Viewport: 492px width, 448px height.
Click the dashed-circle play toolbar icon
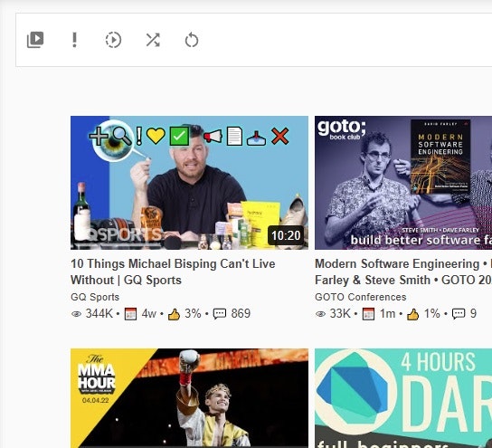coord(113,40)
